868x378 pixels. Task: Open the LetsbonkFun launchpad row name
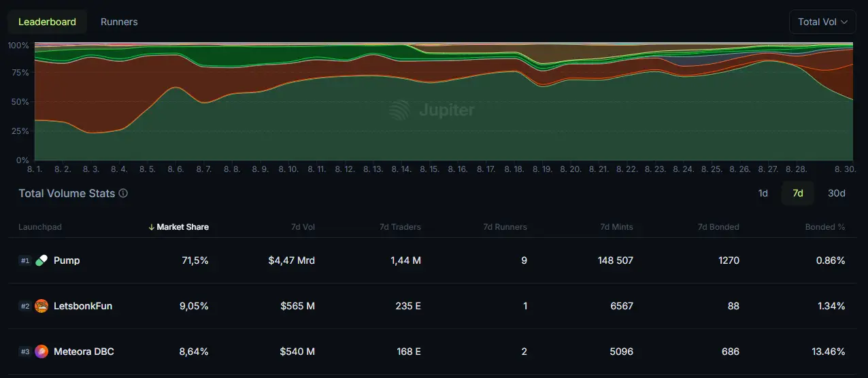pos(83,306)
